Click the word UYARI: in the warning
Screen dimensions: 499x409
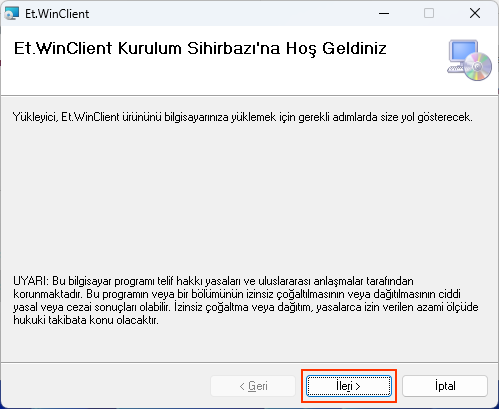coord(31,281)
